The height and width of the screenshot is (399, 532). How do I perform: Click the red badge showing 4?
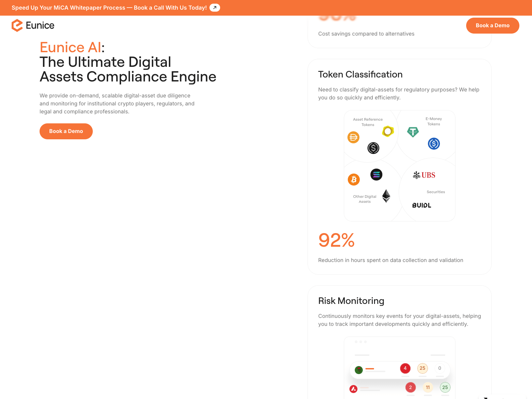[405, 368]
